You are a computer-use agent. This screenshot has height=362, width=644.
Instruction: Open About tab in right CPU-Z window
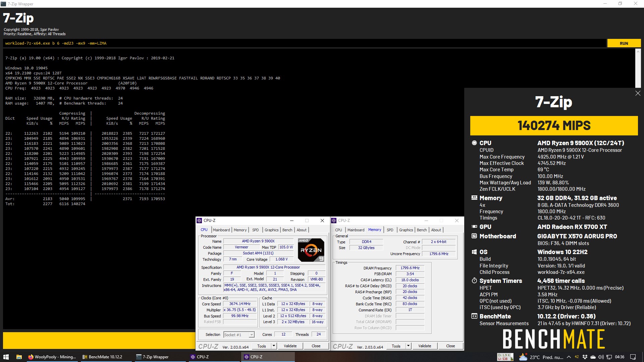click(436, 230)
